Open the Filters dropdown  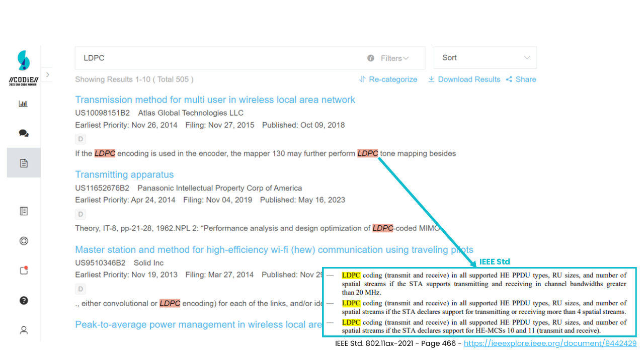point(395,58)
